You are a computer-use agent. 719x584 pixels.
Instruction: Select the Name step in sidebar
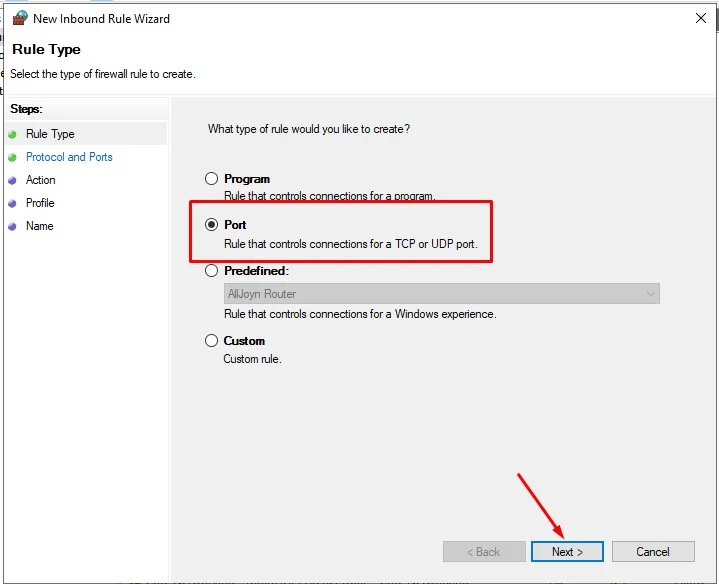point(39,226)
